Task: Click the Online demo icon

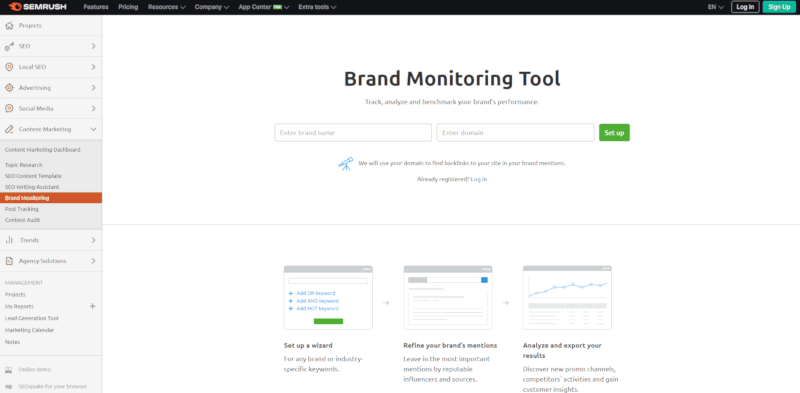Action: click(8, 370)
